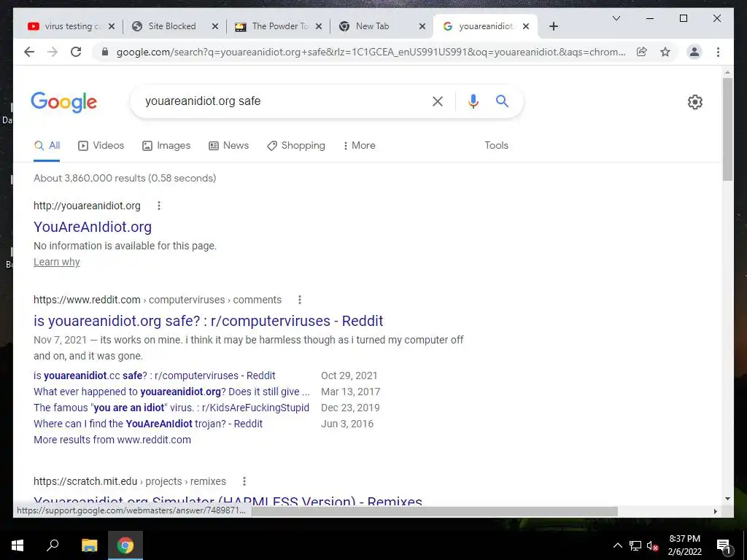Image resolution: width=747 pixels, height=560 pixels.
Task: Click the share this page icon
Action: pyautogui.click(x=642, y=52)
